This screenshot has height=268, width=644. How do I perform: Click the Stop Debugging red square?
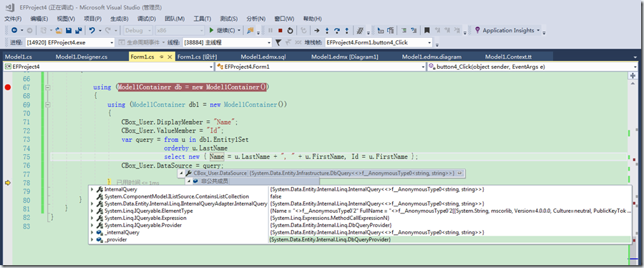click(x=280, y=30)
